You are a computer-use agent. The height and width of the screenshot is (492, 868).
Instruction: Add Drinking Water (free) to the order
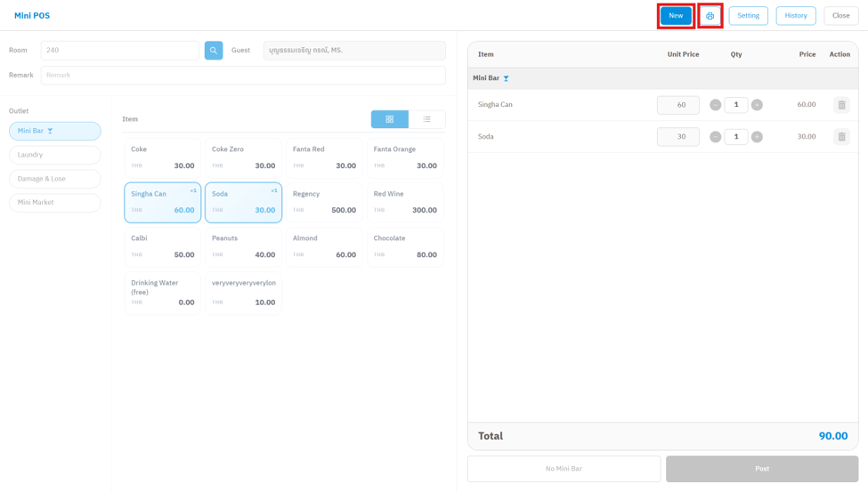[163, 293]
